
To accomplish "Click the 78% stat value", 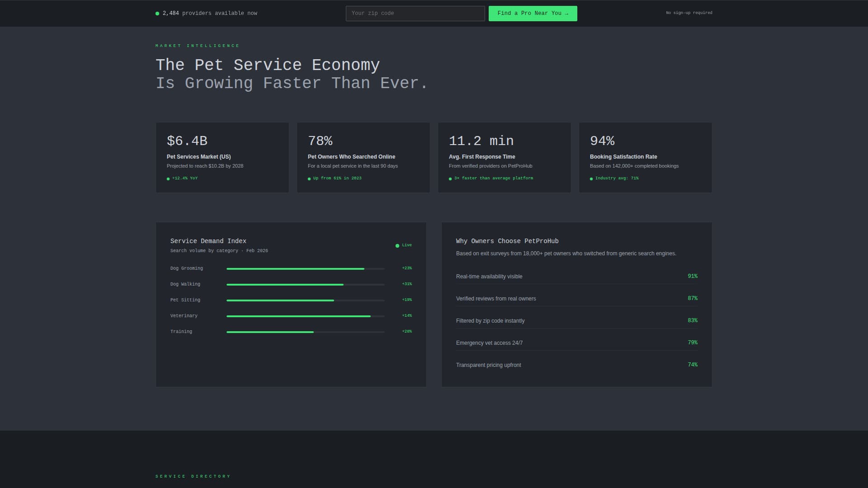I will pyautogui.click(x=320, y=141).
